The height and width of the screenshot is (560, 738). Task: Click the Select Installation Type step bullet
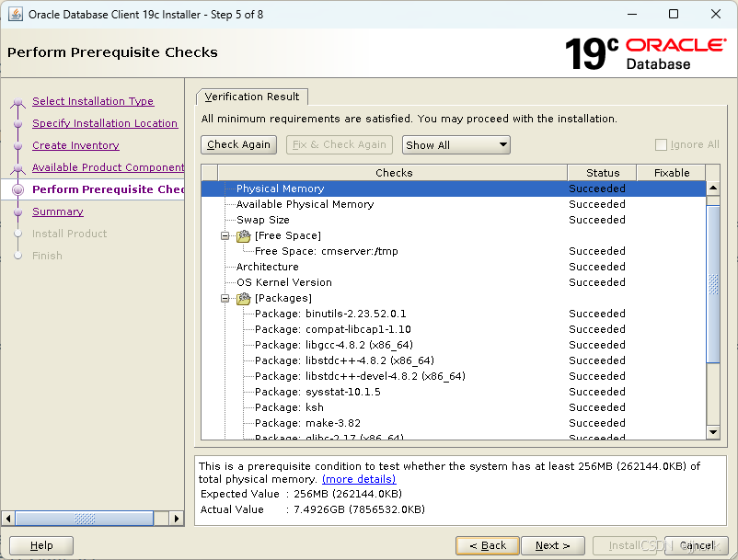point(17,101)
